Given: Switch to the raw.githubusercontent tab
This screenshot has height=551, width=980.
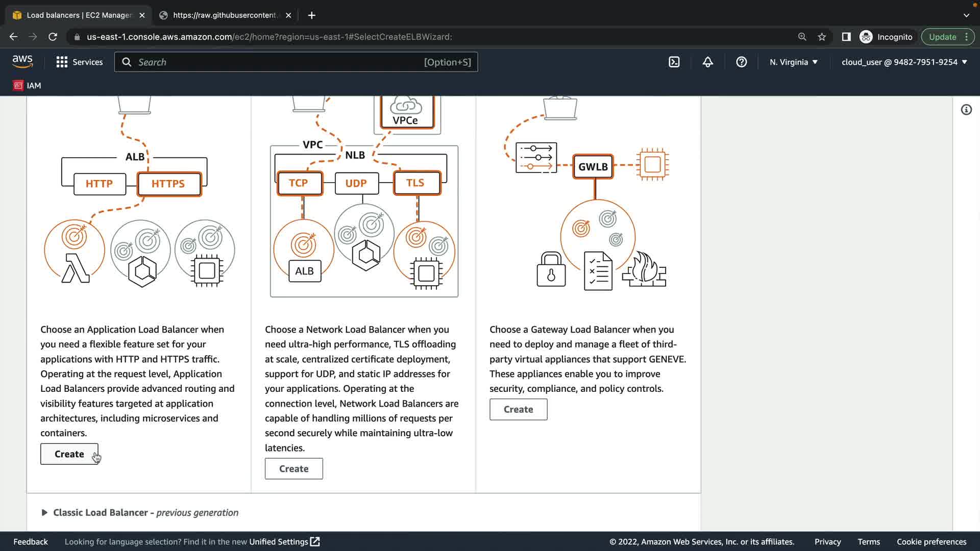Looking at the screenshot, I should pyautogui.click(x=225, y=15).
